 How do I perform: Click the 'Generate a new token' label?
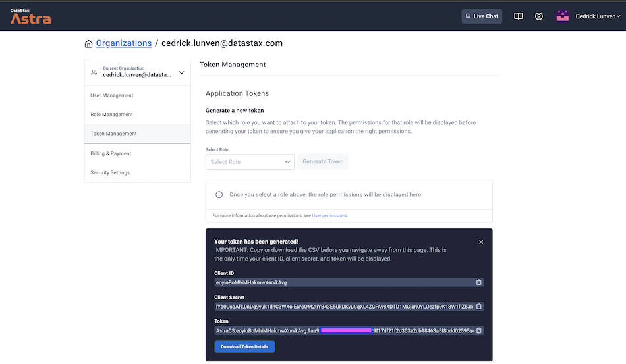(235, 111)
